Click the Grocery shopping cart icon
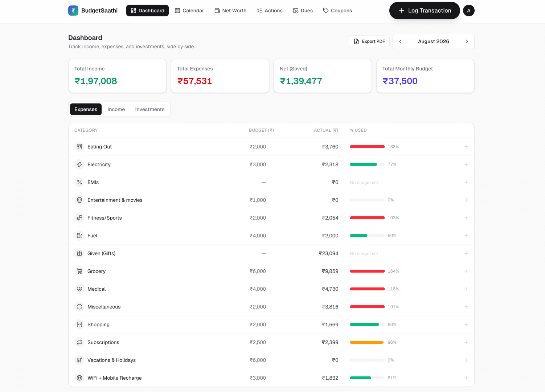 (x=79, y=271)
